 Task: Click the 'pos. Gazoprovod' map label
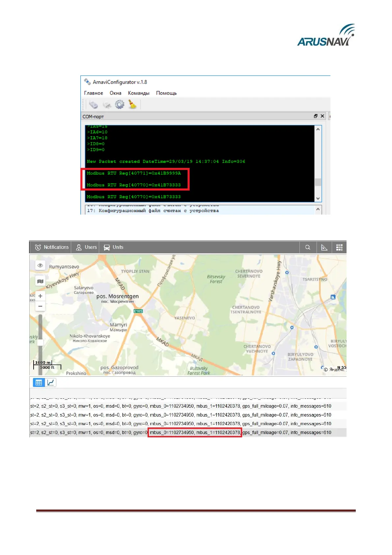click(119, 367)
